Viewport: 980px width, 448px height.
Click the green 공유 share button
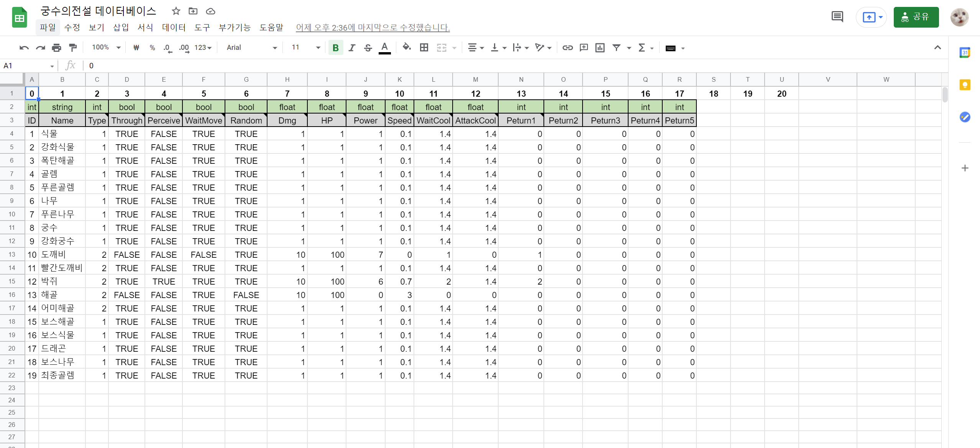[916, 17]
